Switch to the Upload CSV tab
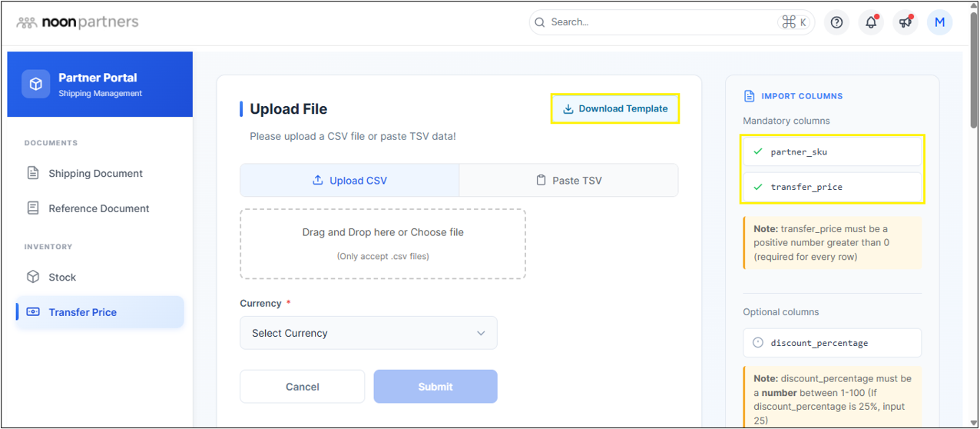The width and height of the screenshot is (980, 429). [349, 181]
